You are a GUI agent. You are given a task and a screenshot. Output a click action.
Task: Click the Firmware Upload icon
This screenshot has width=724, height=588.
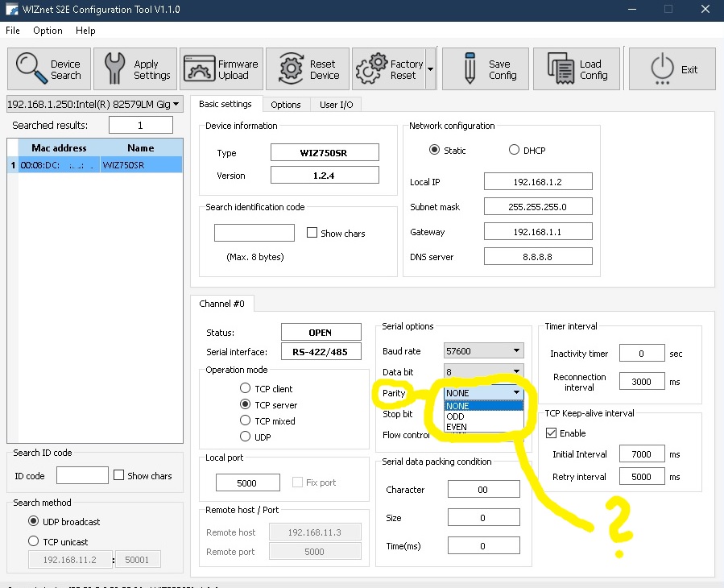click(200, 68)
